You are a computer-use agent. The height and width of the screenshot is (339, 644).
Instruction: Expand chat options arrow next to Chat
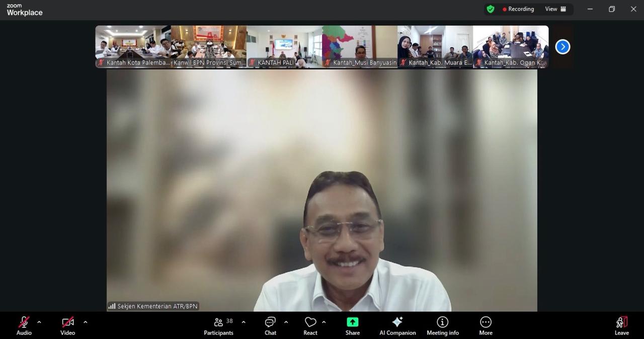click(x=286, y=322)
